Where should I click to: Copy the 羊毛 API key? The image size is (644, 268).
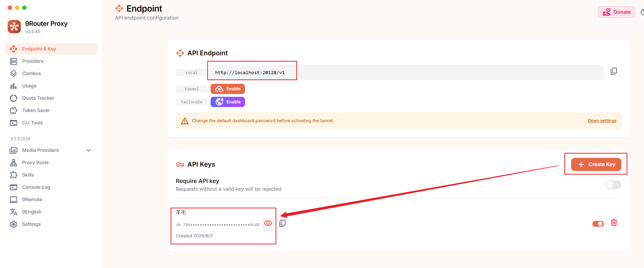(x=283, y=223)
